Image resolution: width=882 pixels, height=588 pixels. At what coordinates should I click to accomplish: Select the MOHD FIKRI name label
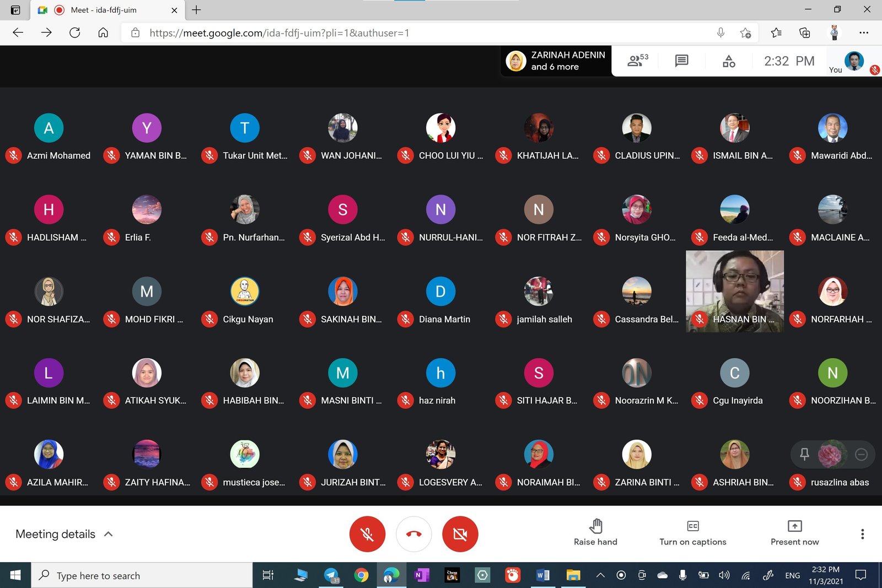[154, 319]
